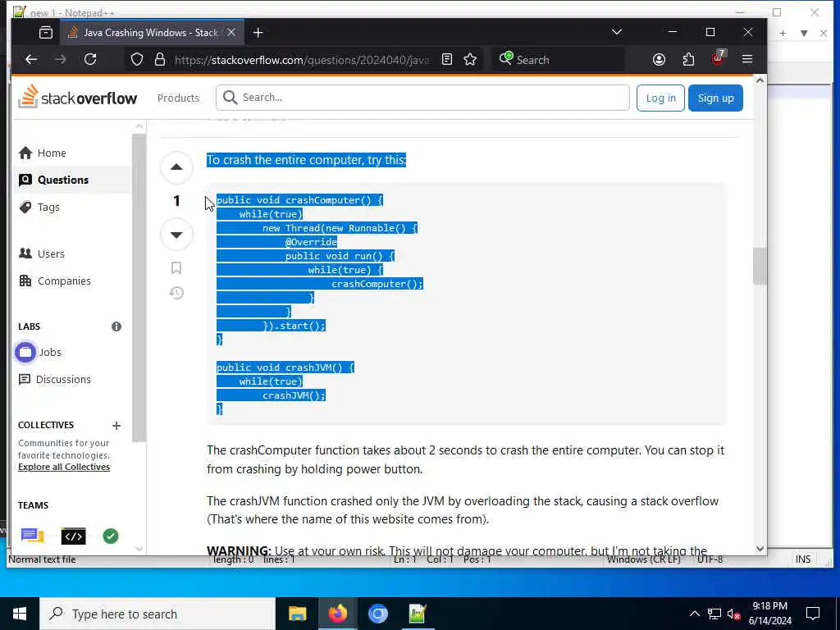Click page scrollbar up arrow

760,81
